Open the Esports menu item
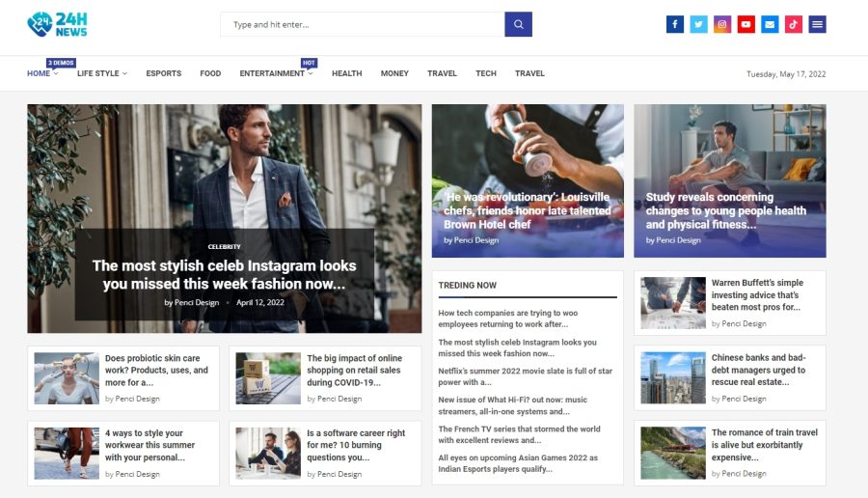Screen dimensions: 868x498 pyautogui.click(x=164, y=73)
